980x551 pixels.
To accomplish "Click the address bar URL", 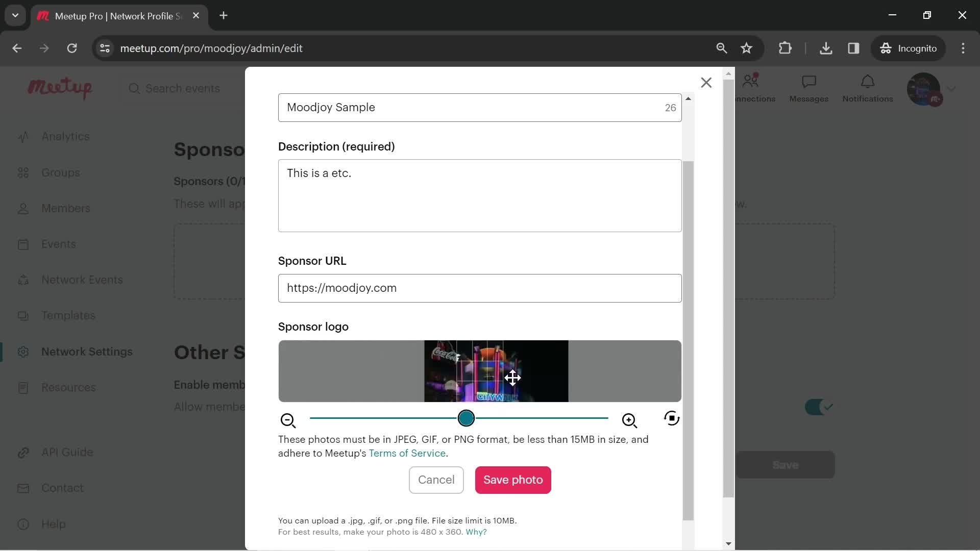I will click(x=211, y=48).
